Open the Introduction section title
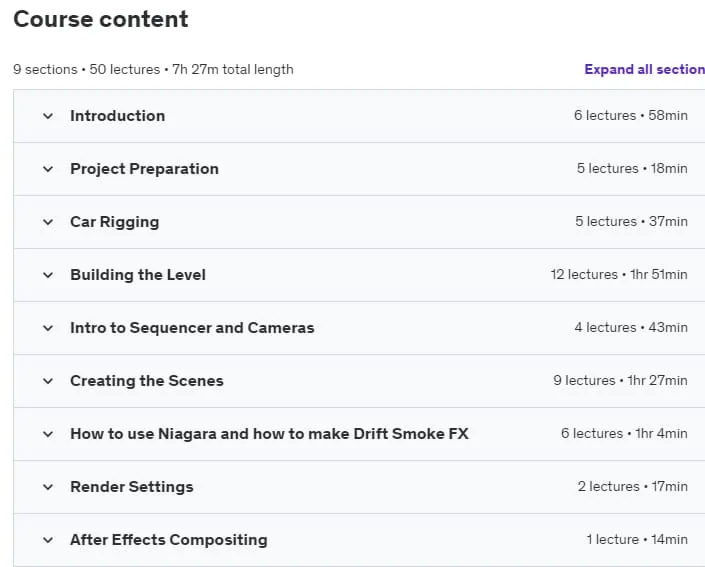The image size is (705, 567). point(117,116)
